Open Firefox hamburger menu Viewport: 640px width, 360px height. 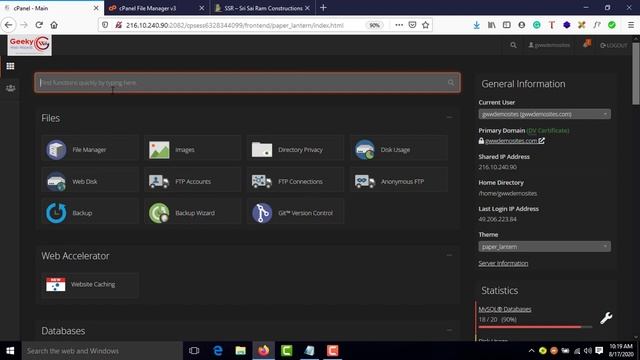(x=631, y=25)
